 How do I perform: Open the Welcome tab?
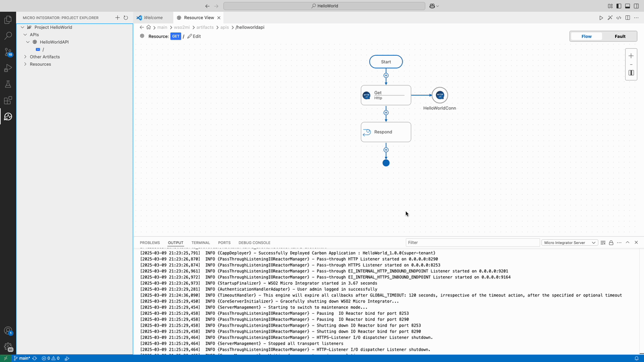(x=153, y=18)
